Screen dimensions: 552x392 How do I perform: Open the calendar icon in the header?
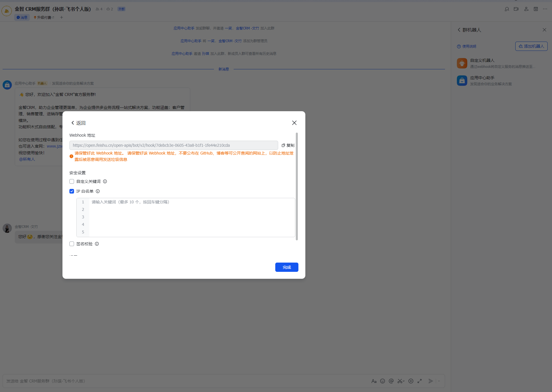536,9
